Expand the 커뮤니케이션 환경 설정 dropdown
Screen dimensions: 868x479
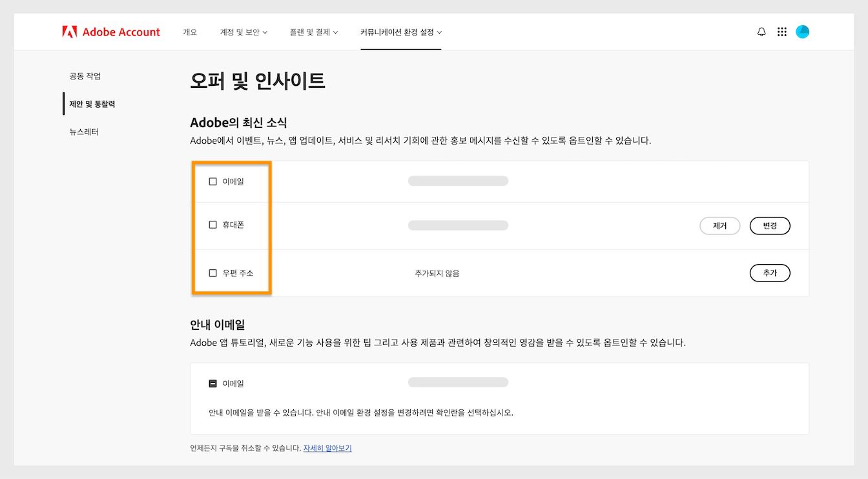pyautogui.click(x=400, y=32)
